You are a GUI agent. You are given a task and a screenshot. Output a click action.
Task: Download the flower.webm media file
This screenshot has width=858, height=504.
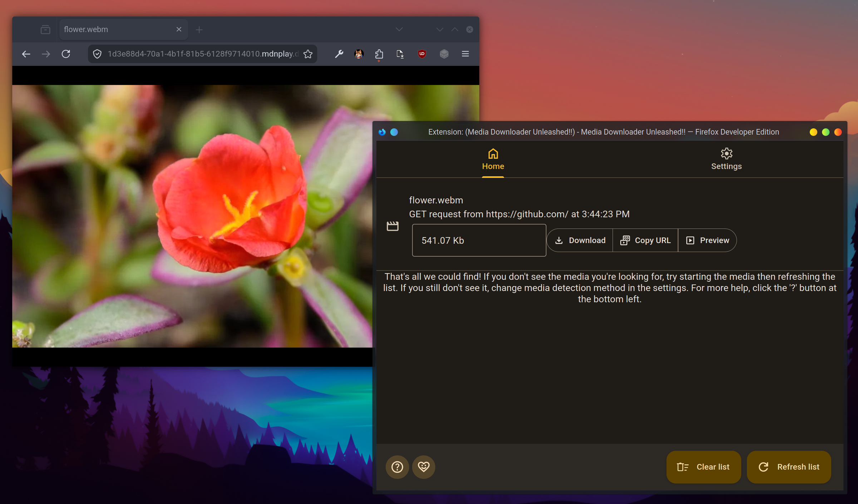point(580,240)
